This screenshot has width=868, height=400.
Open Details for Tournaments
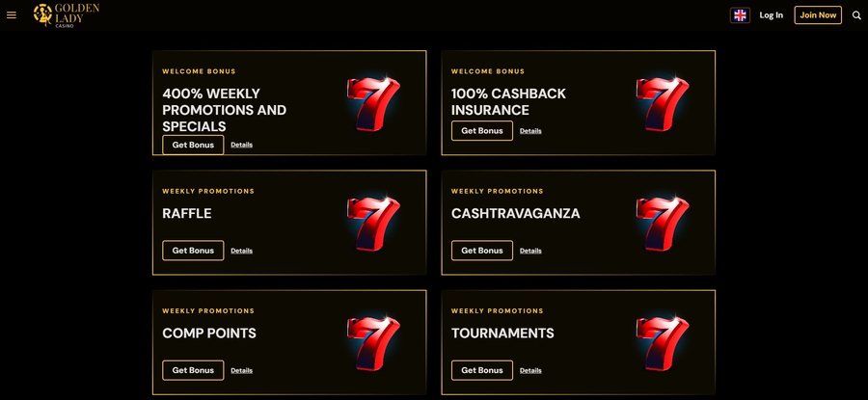(x=530, y=371)
